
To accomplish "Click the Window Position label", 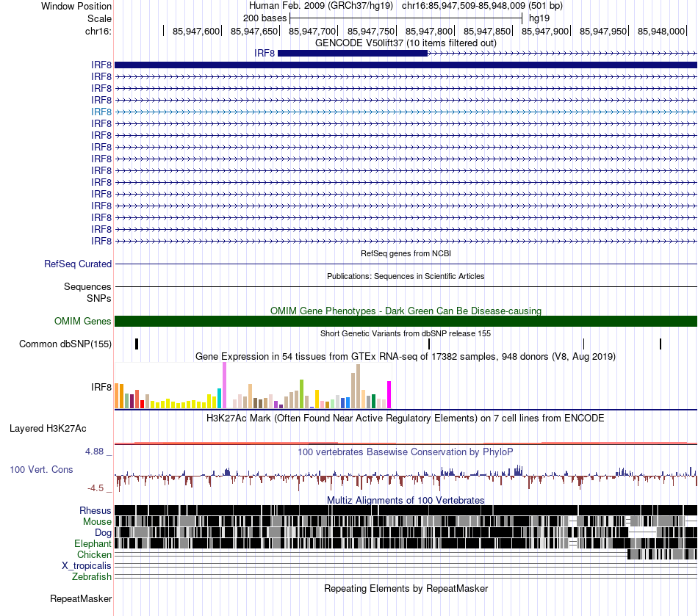I will pos(76,6).
